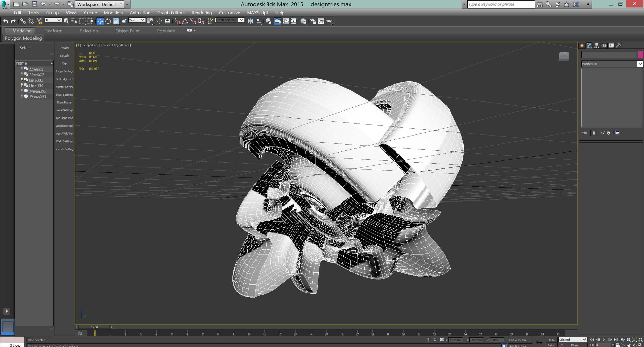Screen dimensions: 644x347
Task: Click the magenta object color swatch
Action: pos(640,54)
